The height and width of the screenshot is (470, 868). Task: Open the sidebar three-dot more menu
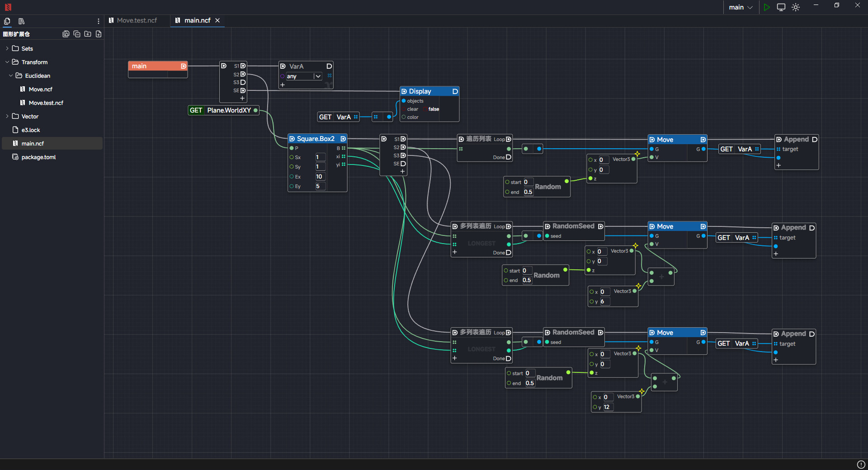(x=99, y=21)
